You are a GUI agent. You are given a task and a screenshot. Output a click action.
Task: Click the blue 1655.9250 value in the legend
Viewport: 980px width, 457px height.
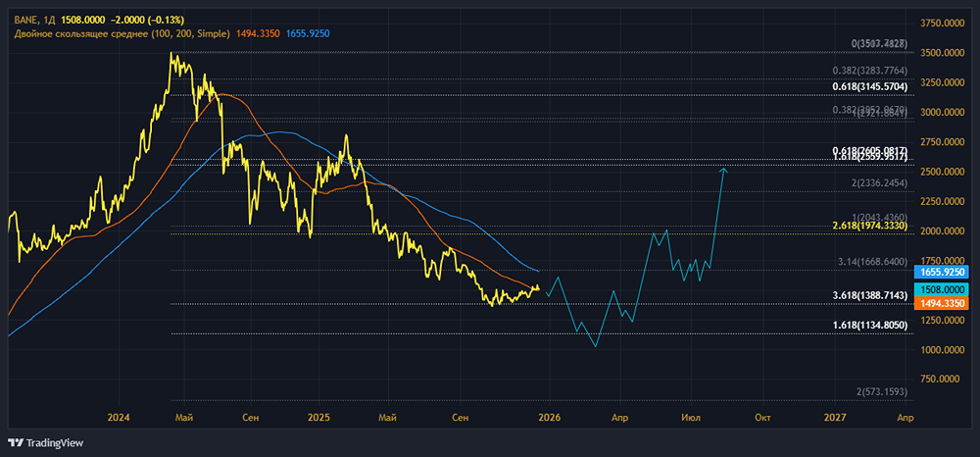[x=308, y=33]
